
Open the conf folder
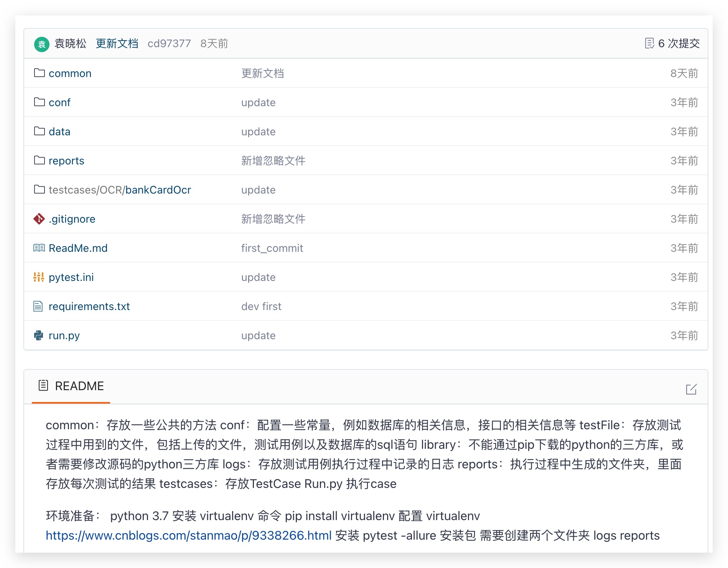point(59,102)
